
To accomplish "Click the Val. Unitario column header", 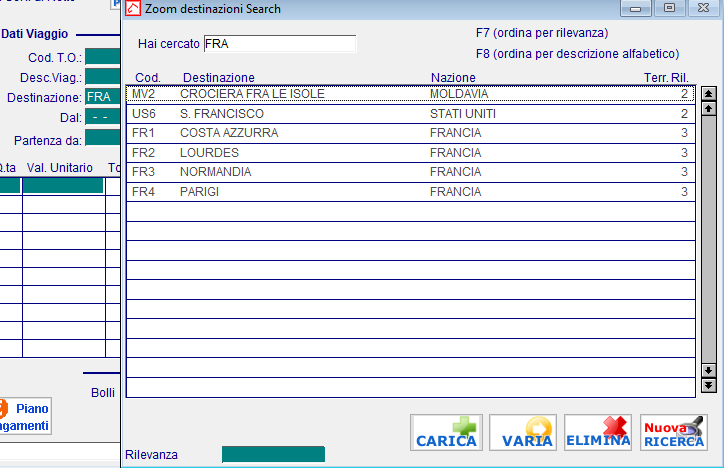I will click(x=60, y=168).
